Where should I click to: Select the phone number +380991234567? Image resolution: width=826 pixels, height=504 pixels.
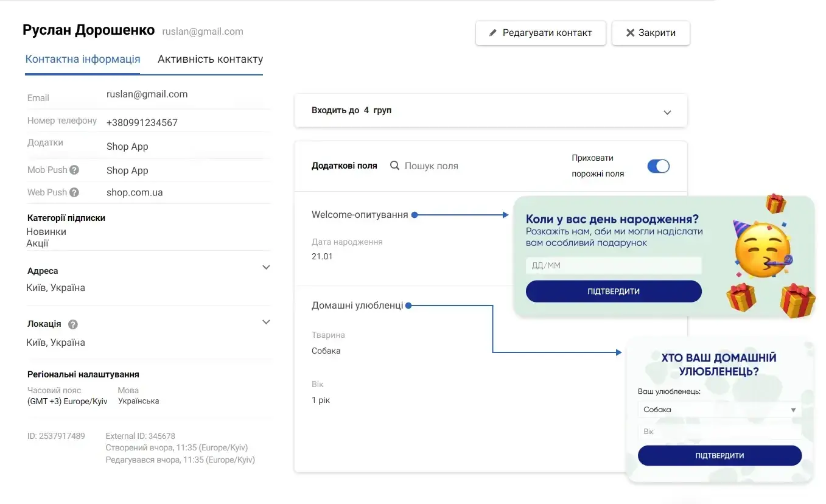142,123
